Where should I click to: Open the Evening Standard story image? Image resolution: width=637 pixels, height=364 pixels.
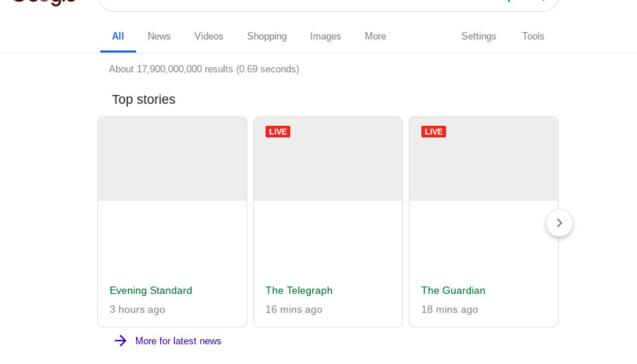(172, 159)
